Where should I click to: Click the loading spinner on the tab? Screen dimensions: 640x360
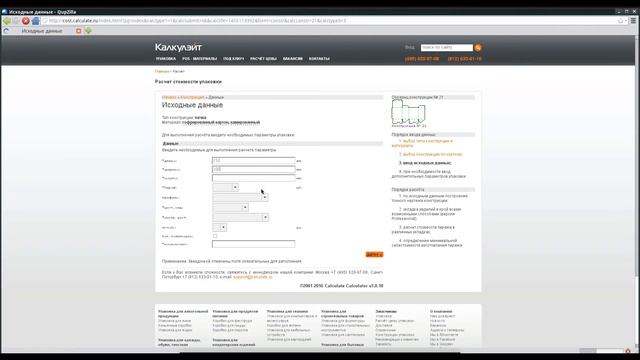click(x=6, y=31)
